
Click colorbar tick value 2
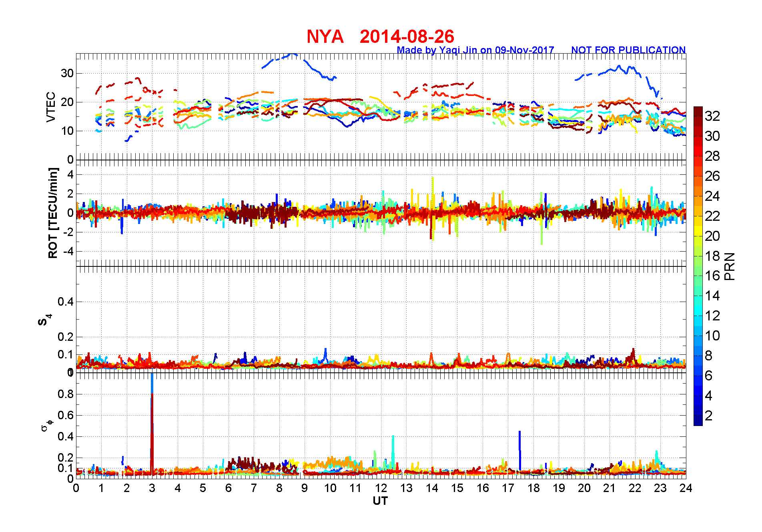click(x=708, y=416)
